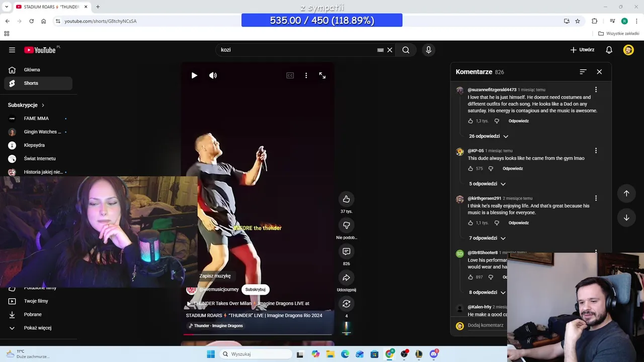This screenshot has width=644, height=362.
Task: Open the Wszystkie zakładki bookmarks folder
Action: pyautogui.click(x=619, y=34)
